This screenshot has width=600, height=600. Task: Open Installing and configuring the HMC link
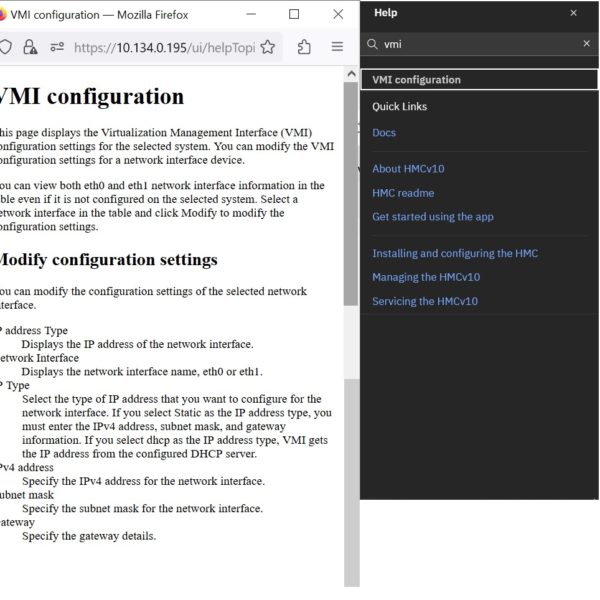point(455,253)
